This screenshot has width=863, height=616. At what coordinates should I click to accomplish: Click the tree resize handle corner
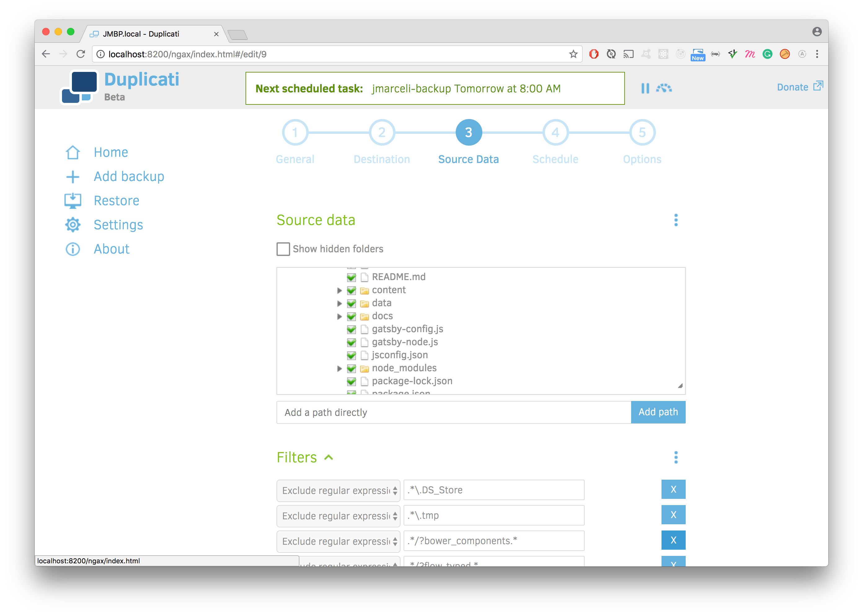[x=680, y=386]
